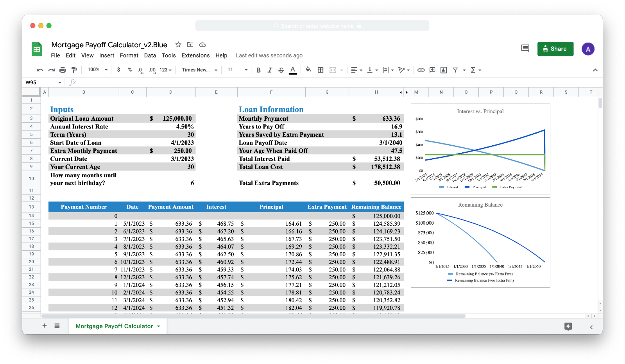Open the font size dropdown
The height and width of the screenshot is (364, 625).
pyautogui.click(x=237, y=70)
